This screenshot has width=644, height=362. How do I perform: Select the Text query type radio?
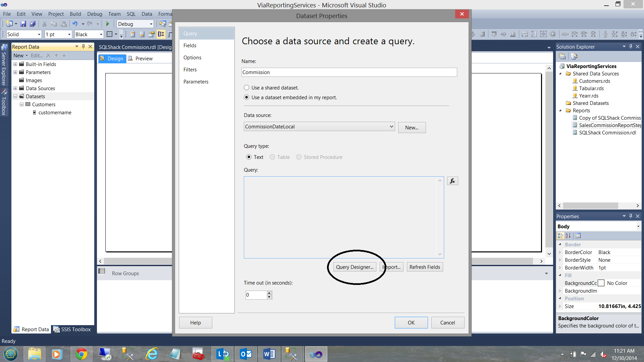[249, 157]
